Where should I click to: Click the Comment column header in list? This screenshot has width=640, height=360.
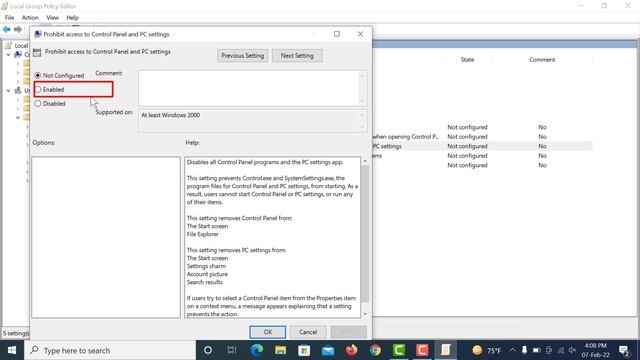coord(542,60)
